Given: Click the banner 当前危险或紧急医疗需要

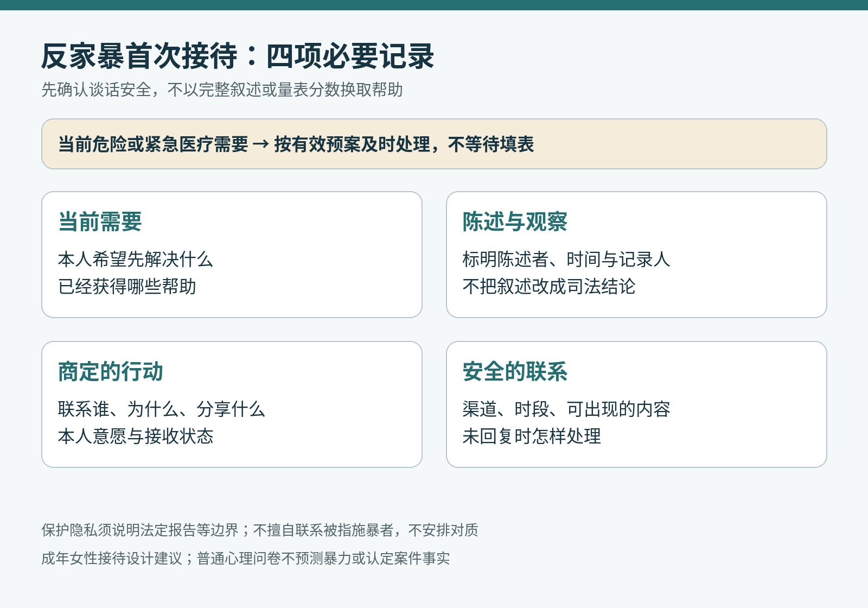Looking at the screenshot, I should click(434, 144).
